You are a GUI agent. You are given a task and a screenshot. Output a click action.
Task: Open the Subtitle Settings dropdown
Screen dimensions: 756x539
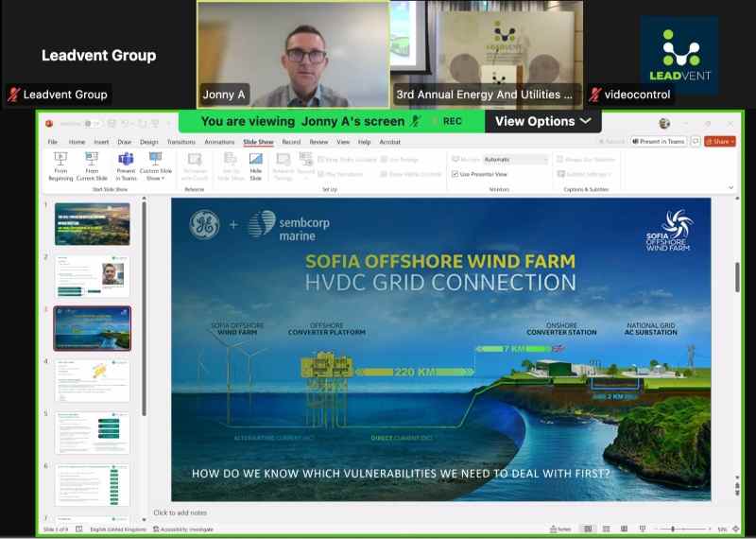[x=584, y=174]
